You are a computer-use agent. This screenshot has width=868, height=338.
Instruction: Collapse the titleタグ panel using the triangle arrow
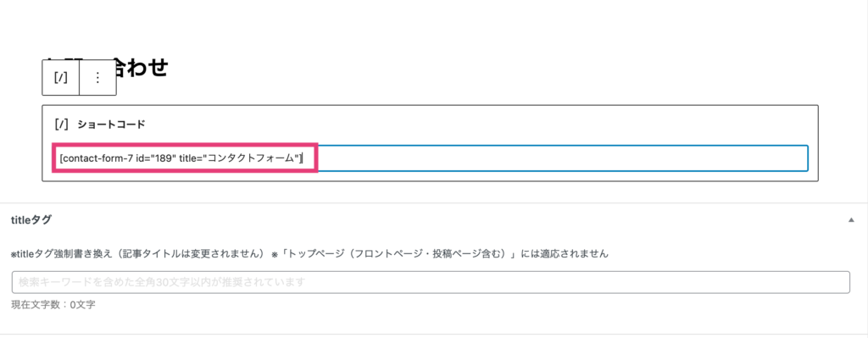click(x=851, y=220)
